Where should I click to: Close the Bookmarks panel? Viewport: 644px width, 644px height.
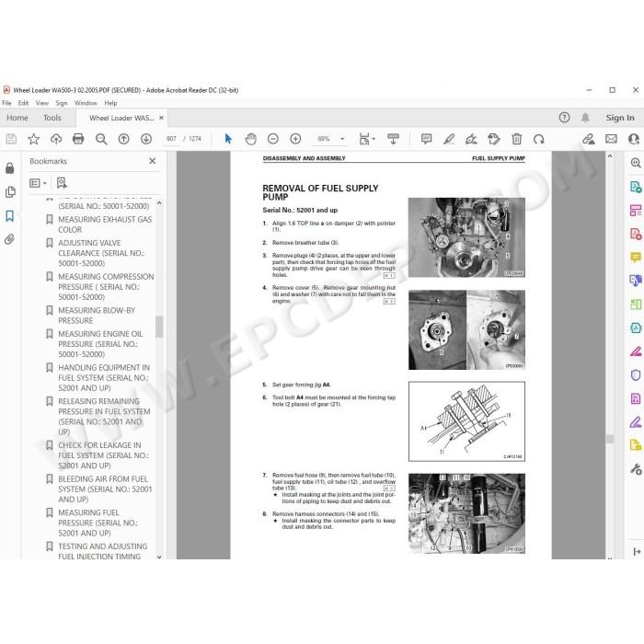click(x=153, y=161)
